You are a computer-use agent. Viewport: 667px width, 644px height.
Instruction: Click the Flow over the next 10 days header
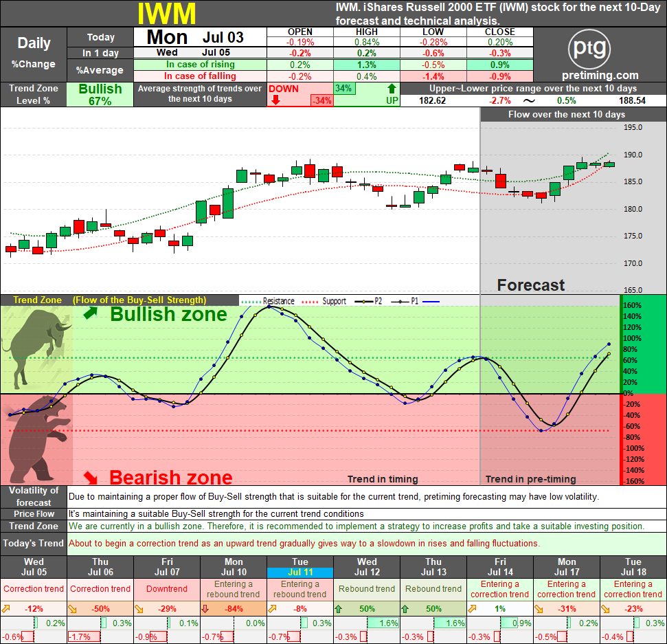tap(567, 115)
